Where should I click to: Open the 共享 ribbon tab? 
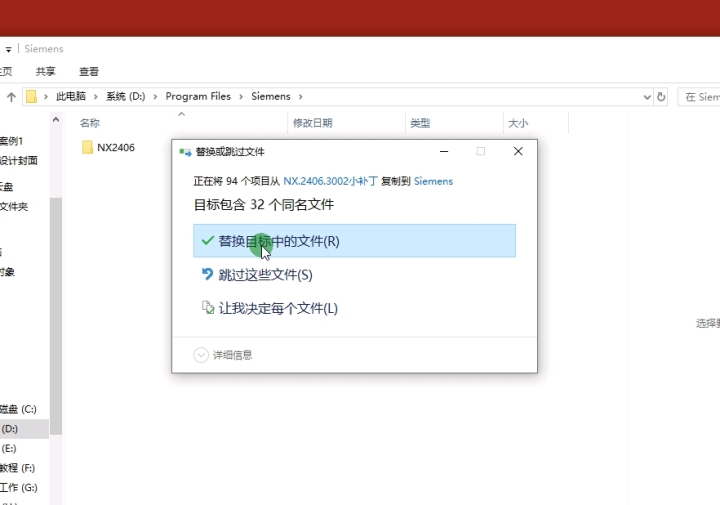coord(45,72)
